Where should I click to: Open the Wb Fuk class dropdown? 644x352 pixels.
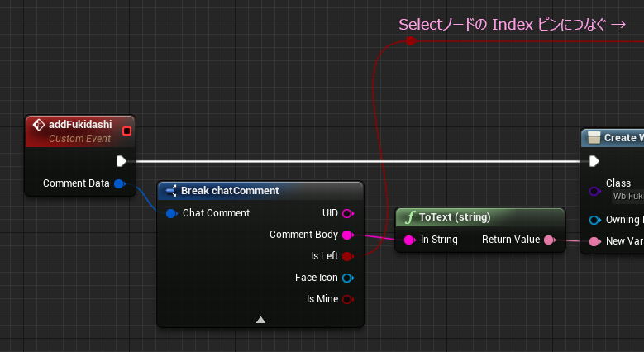pos(627,197)
